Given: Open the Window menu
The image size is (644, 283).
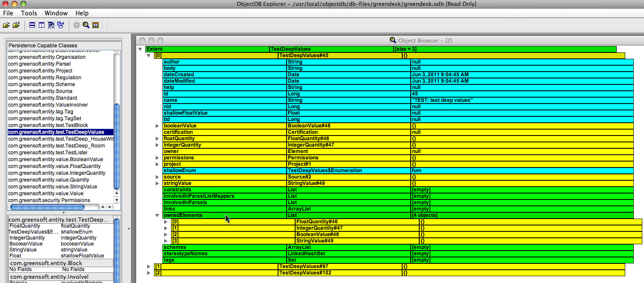Looking at the screenshot, I should point(56,13).
